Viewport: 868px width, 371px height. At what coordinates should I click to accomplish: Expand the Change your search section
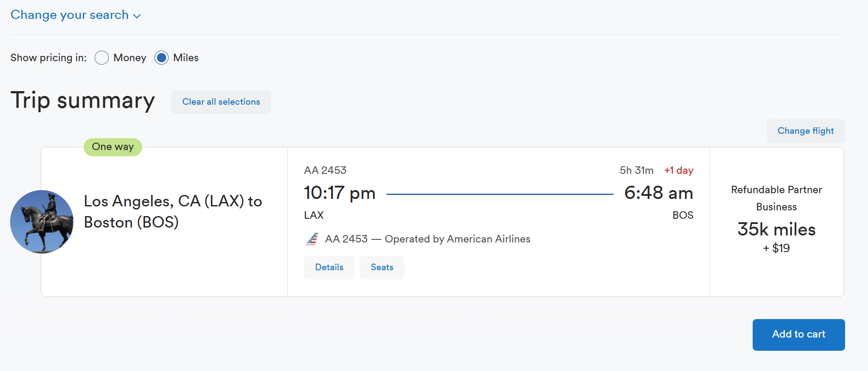click(x=70, y=15)
